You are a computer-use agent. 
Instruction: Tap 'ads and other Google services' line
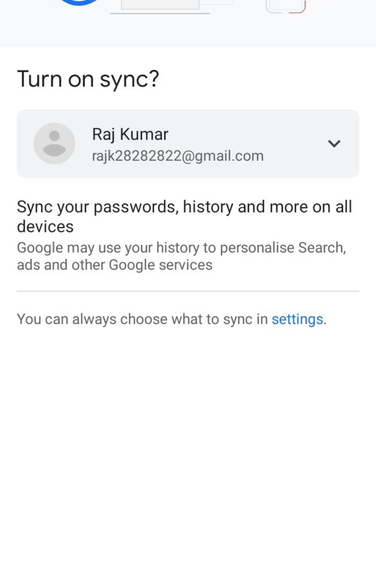[115, 265]
